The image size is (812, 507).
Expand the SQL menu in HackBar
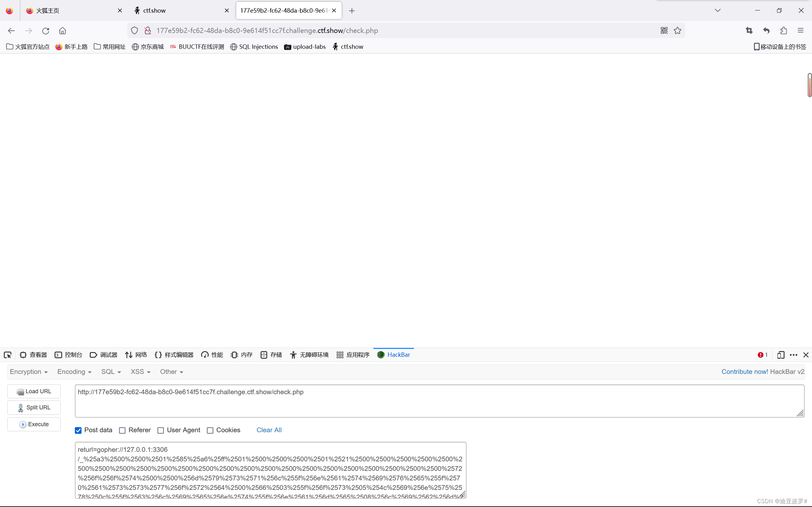pos(111,371)
